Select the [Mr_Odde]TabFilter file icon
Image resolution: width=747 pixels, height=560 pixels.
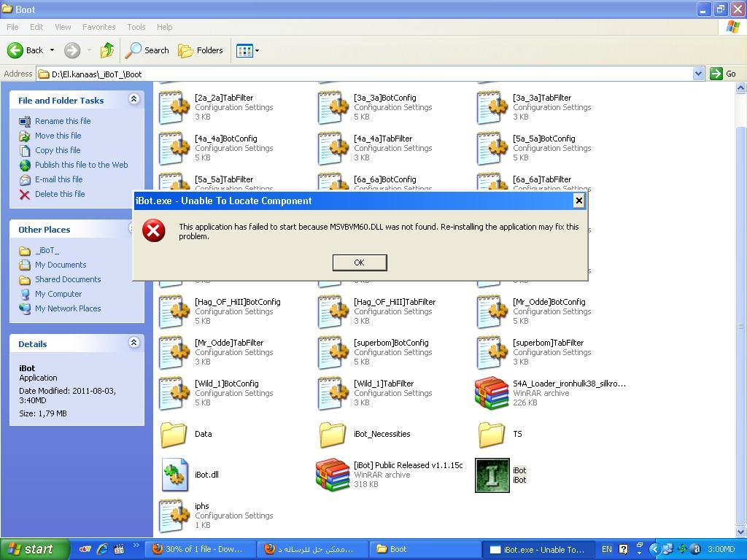[174, 352]
